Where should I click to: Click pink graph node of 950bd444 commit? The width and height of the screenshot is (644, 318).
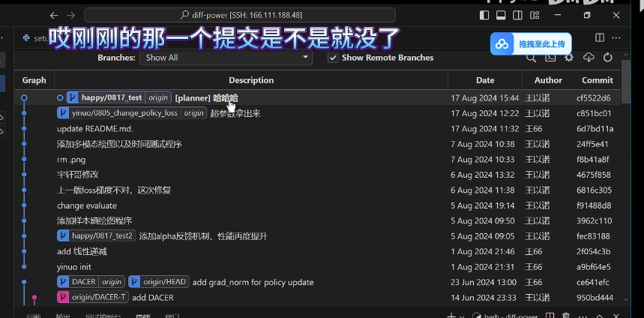point(34,298)
